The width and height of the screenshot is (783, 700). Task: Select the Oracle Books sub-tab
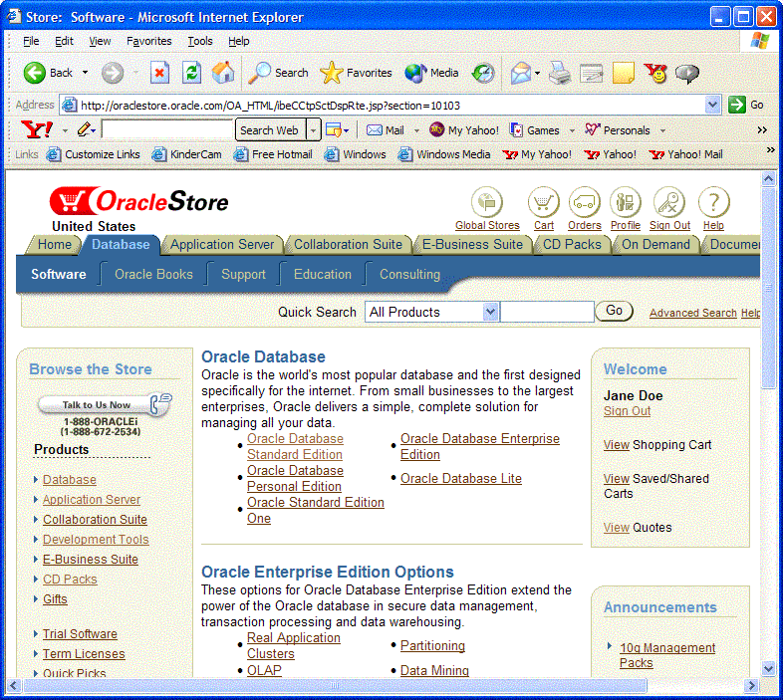coord(153,274)
